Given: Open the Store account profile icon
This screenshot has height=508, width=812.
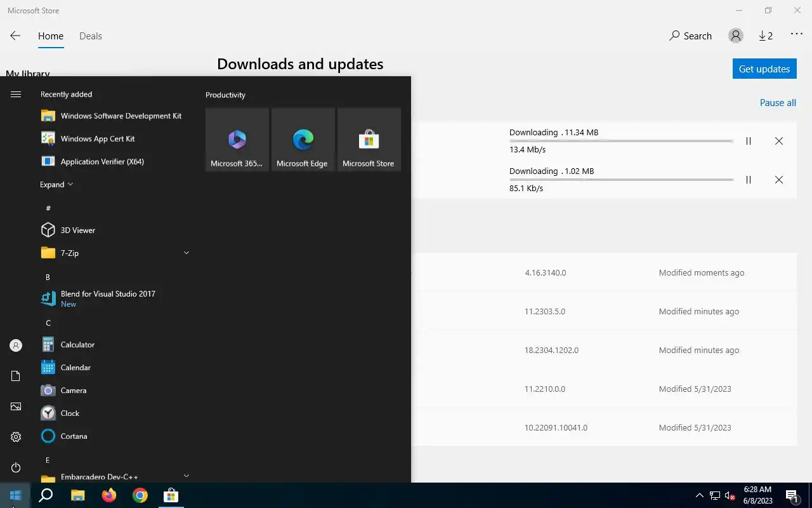Looking at the screenshot, I should pos(736,36).
